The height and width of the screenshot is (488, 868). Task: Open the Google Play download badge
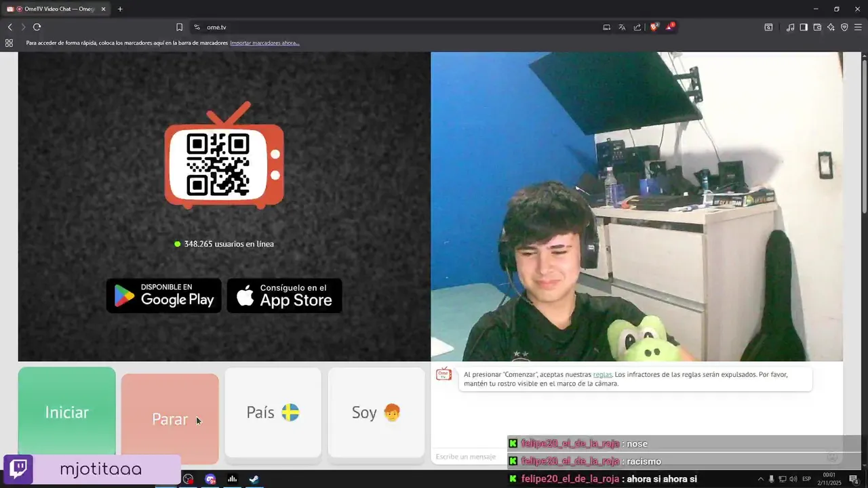tap(163, 296)
